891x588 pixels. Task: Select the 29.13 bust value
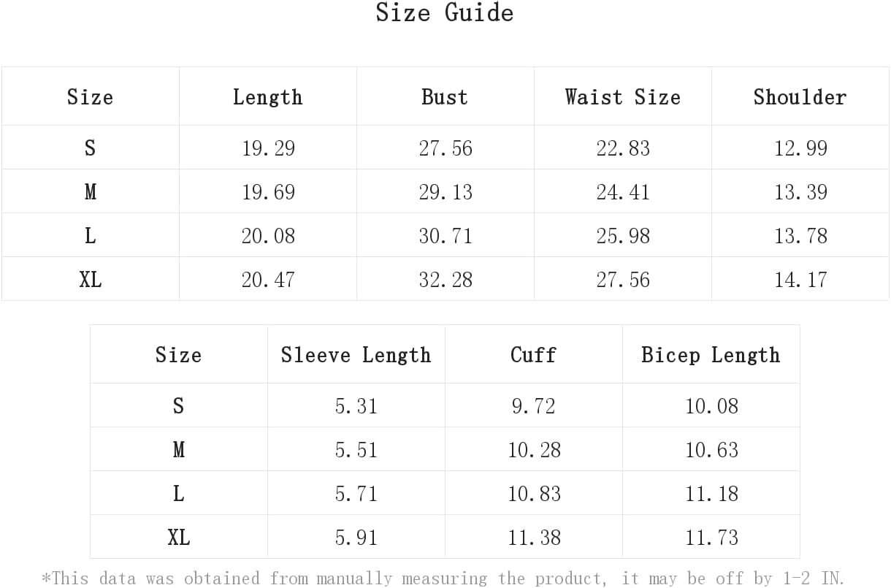[445, 192]
